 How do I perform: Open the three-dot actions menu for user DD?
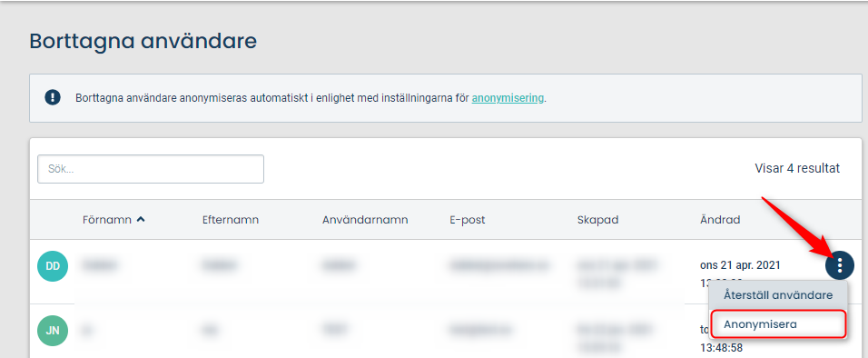tap(839, 265)
